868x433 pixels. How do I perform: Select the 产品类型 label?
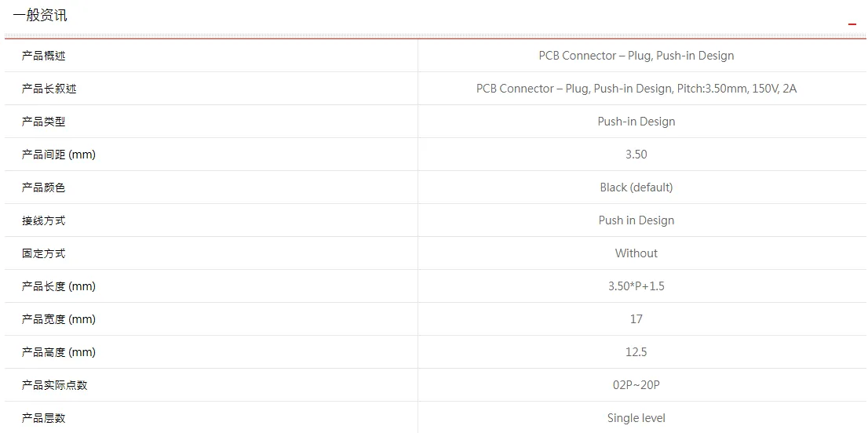43,122
